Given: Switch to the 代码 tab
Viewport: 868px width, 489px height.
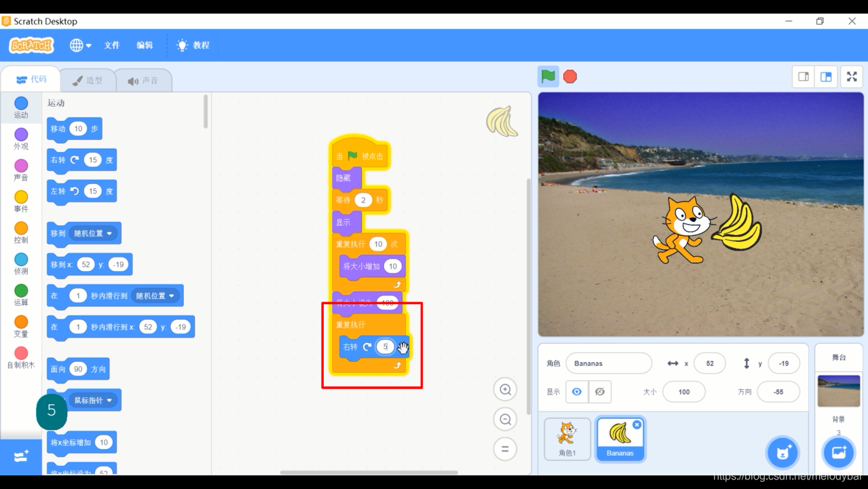Looking at the screenshot, I should point(31,79).
